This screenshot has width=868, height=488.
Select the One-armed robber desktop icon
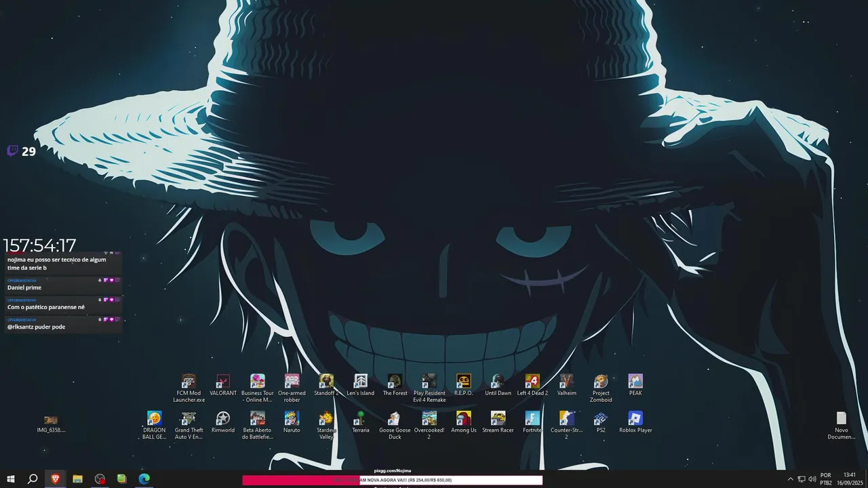(x=292, y=388)
